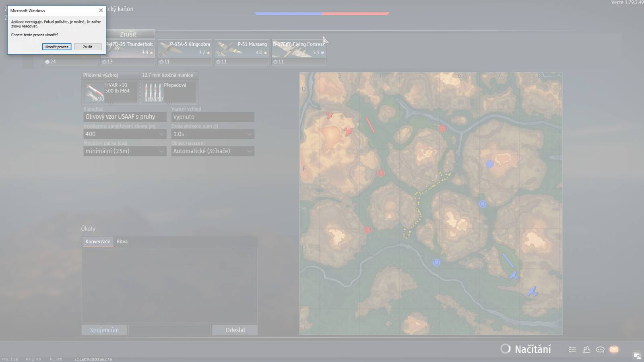Click the chat message input field
This screenshot has height=362, width=644.
point(169,330)
